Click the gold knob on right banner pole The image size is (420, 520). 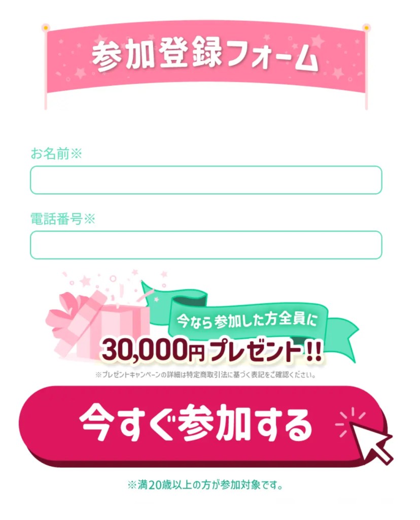pos(366,27)
